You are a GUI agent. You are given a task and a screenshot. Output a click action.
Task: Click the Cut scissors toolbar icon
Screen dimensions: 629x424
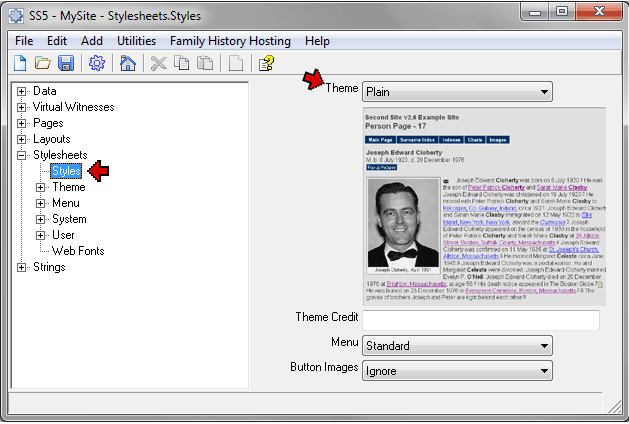pos(158,64)
